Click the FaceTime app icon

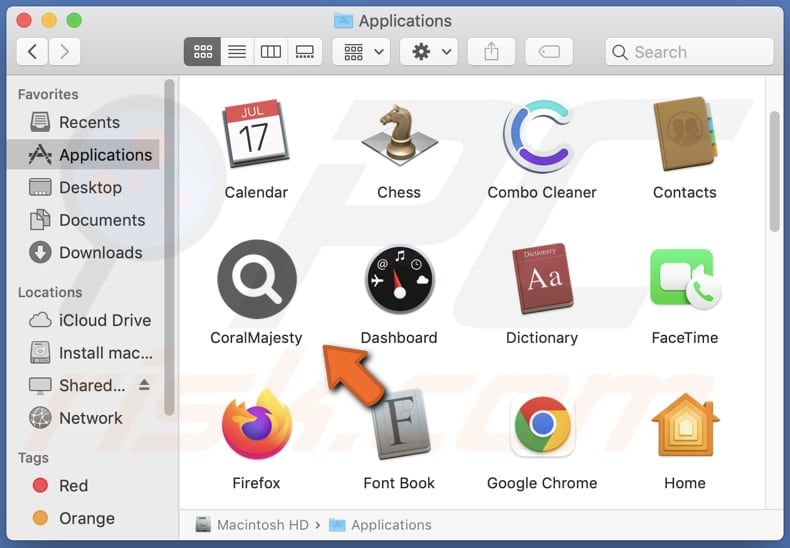click(x=685, y=279)
